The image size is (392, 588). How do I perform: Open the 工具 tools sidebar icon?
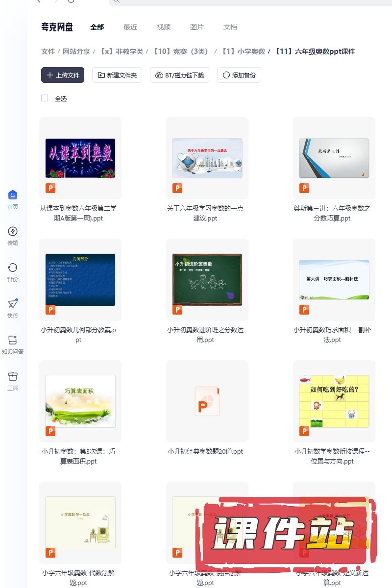coord(13,377)
